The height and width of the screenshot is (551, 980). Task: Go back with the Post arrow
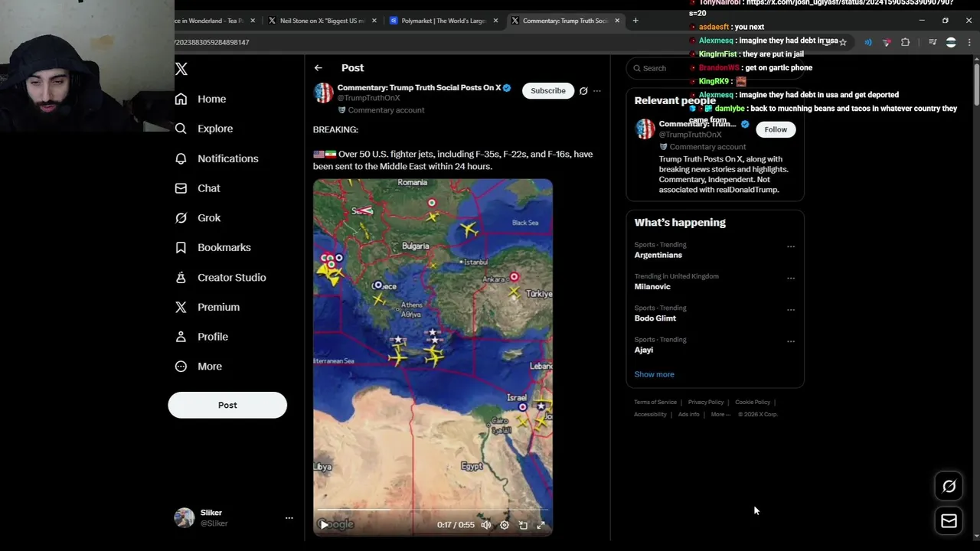(x=318, y=68)
